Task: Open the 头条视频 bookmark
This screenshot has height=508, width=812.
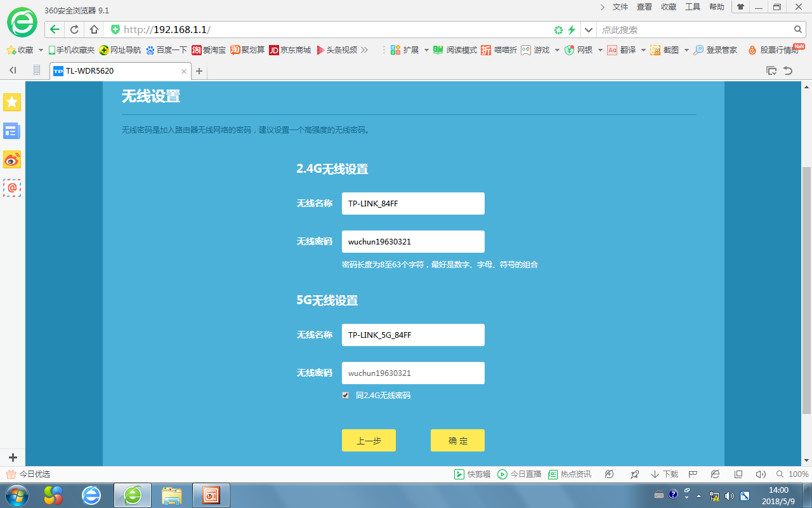Action: coord(336,50)
